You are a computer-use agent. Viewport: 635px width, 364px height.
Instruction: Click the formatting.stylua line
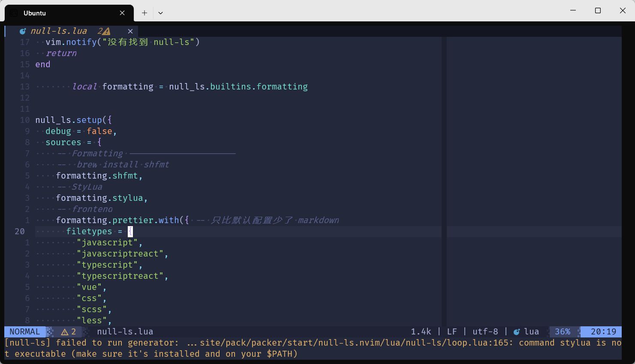(102, 198)
